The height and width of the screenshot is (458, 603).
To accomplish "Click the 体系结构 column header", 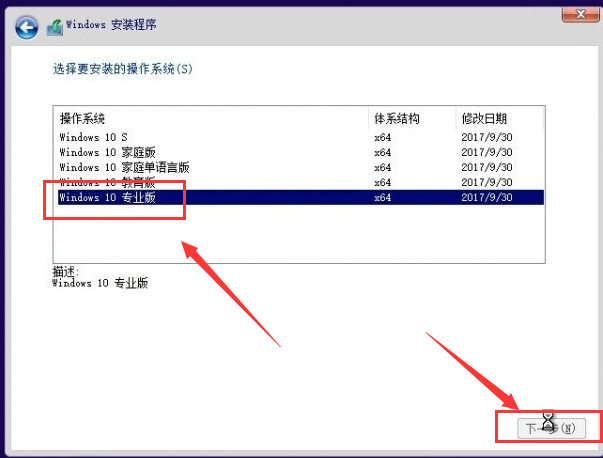I will click(x=396, y=118).
